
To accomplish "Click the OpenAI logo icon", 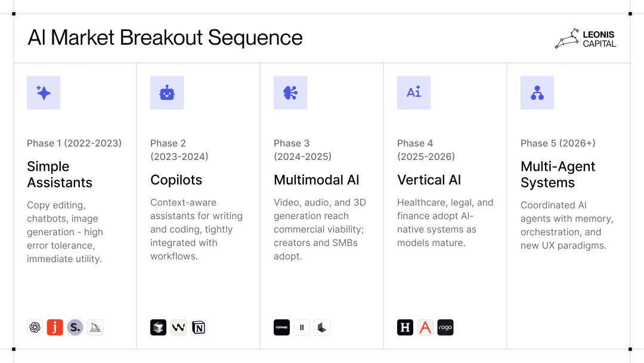I will [x=35, y=327].
